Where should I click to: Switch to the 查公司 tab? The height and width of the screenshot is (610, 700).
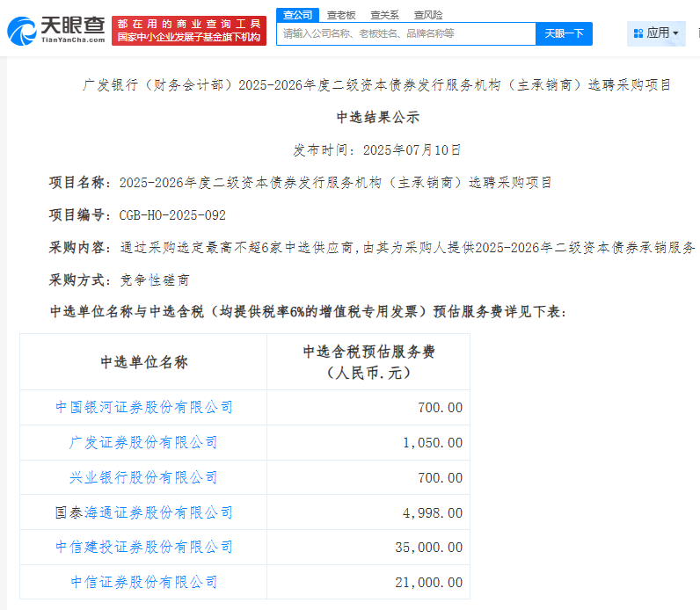[297, 15]
